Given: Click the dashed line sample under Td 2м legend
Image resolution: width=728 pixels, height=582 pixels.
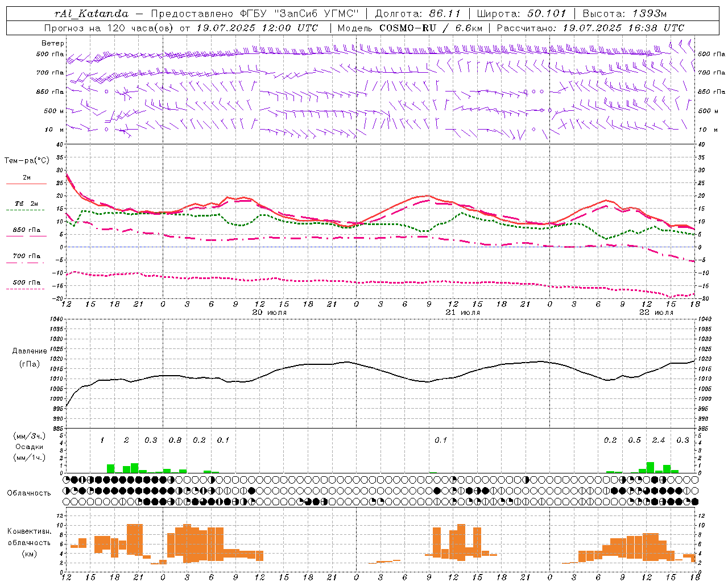Looking at the screenshot, I should tap(26, 210).
